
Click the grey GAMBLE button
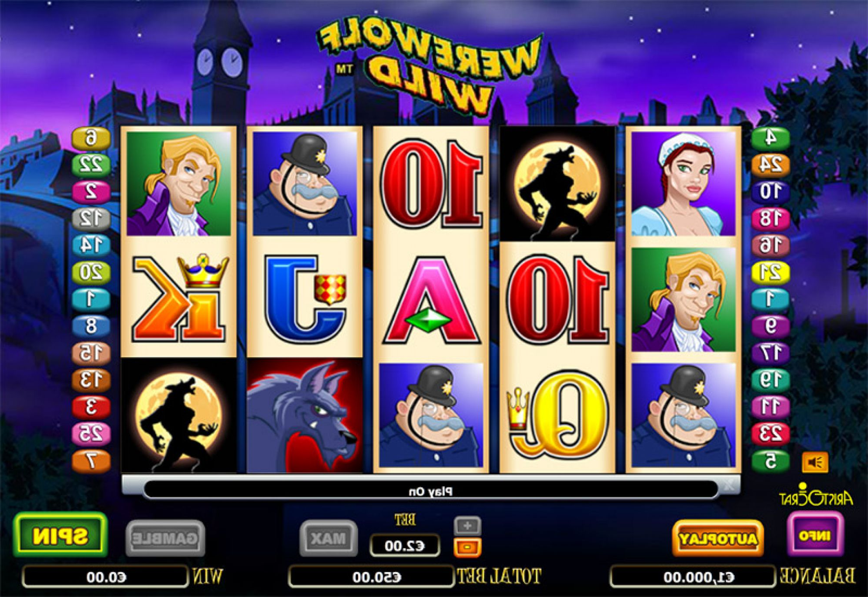click(x=165, y=539)
